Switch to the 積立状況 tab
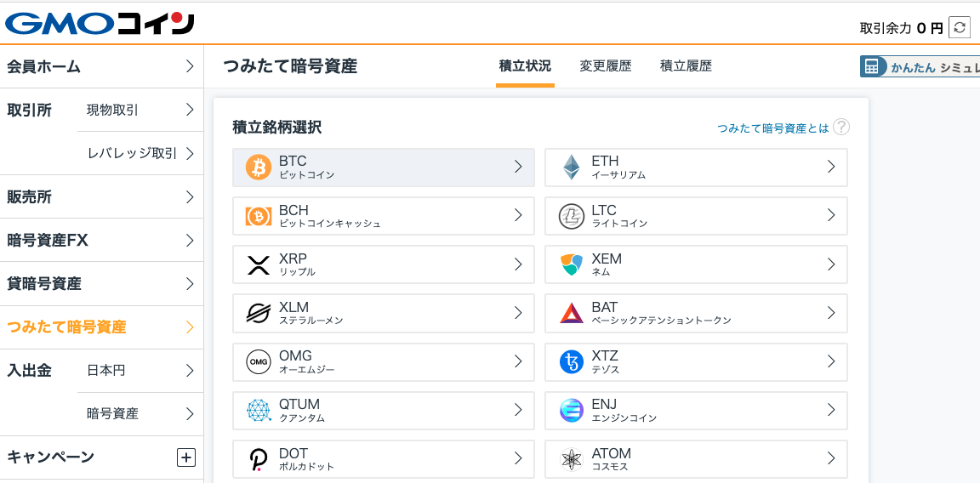 pyautogui.click(x=525, y=66)
